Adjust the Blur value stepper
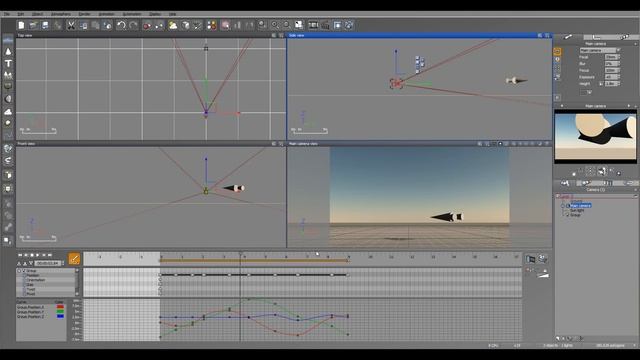The image size is (640, 360). coord(618,64)
